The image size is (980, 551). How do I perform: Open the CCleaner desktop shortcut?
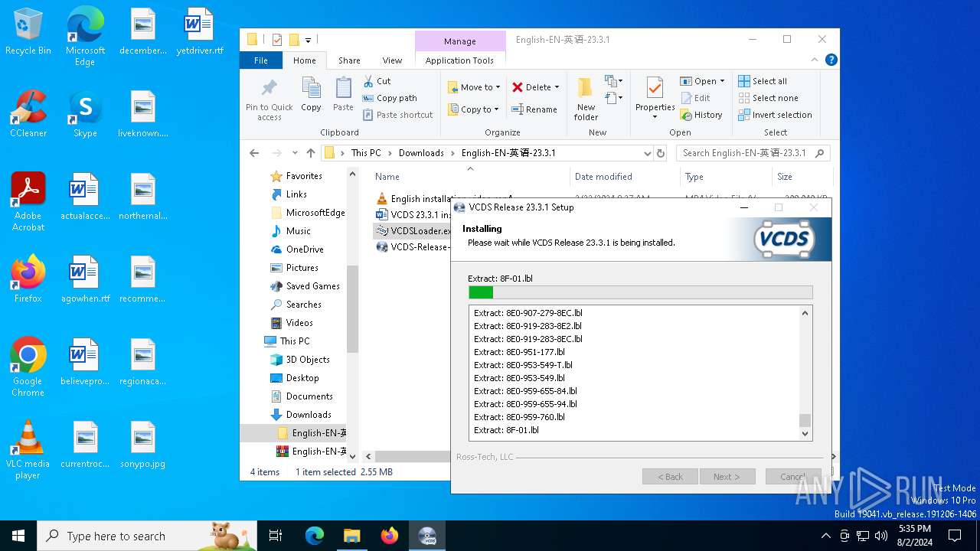(x=28, y=114)
